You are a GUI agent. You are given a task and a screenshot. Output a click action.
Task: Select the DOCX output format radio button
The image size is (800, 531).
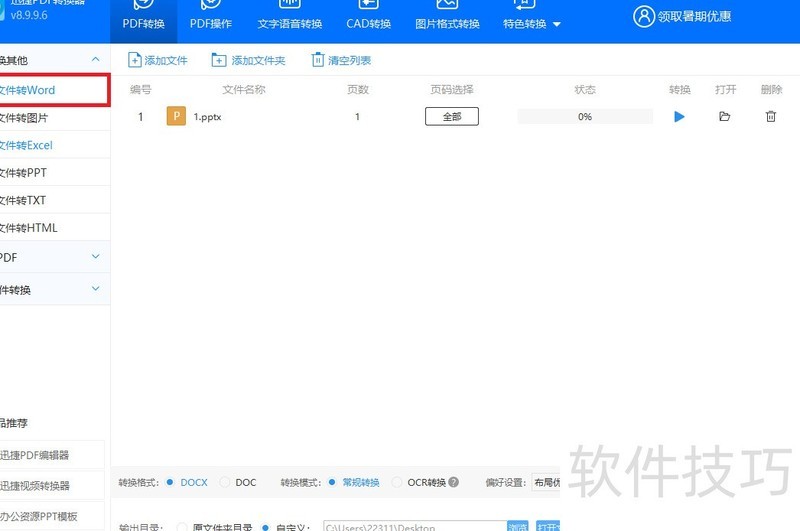(x=170, y=482)
